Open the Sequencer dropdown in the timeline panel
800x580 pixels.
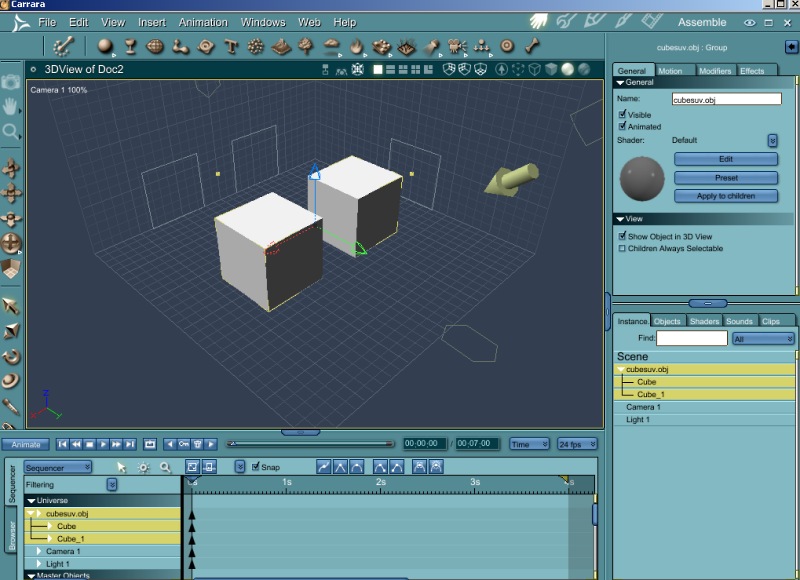[x=58, y=467]
